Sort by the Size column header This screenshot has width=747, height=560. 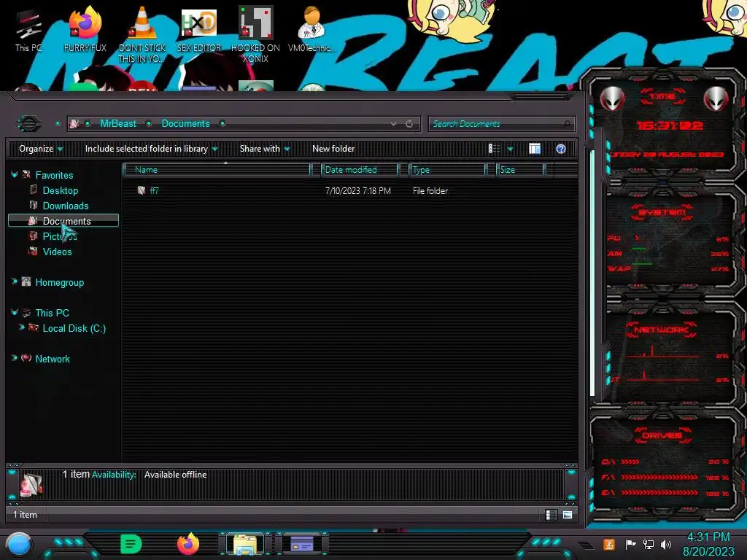coord(520,169)
